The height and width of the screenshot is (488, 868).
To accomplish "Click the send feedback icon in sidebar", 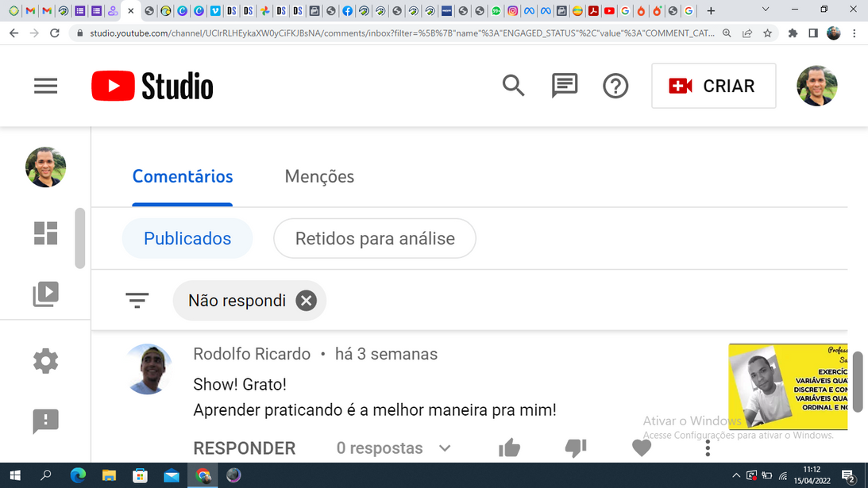I will [46, 421].
